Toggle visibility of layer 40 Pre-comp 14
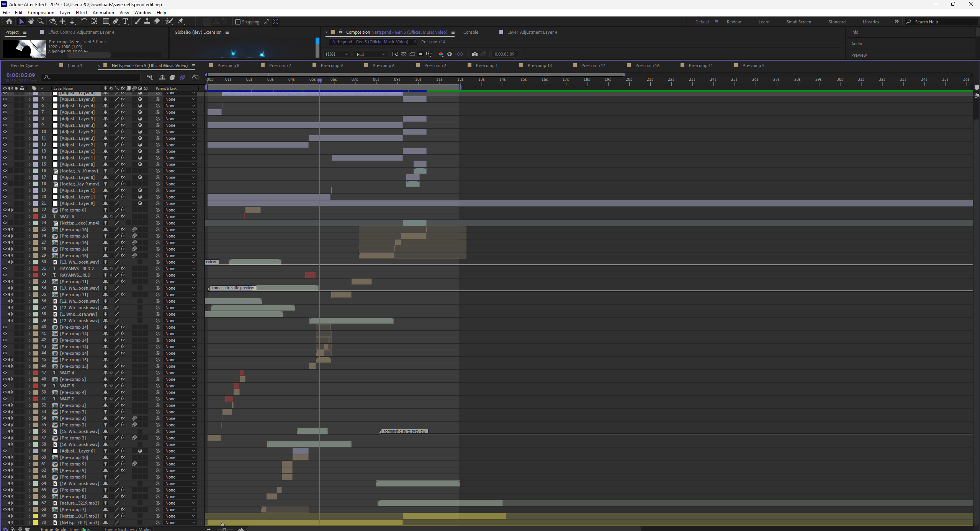Image resolution: width=980 pixels, height=531 pixels. click(x=5, y=327)
